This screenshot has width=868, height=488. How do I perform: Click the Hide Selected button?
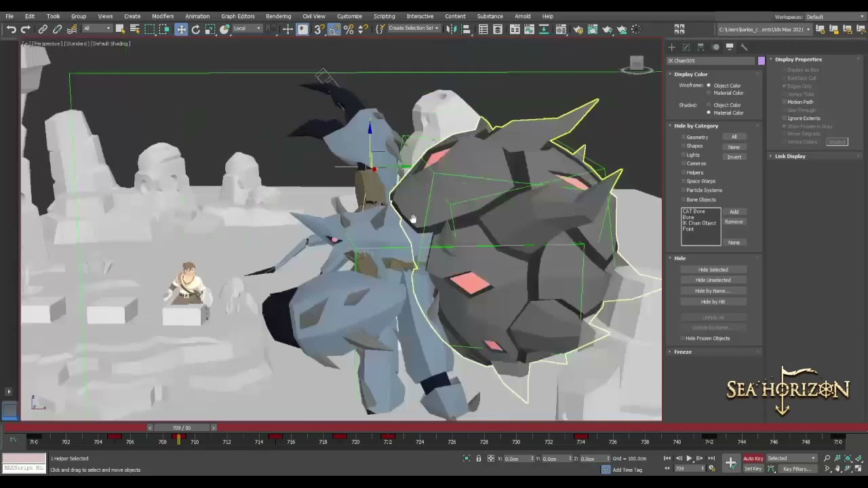click(713, 270)
